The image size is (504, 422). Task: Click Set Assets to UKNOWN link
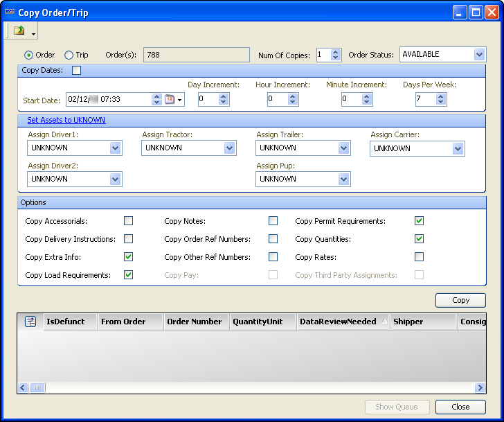[x=66, y=120]
